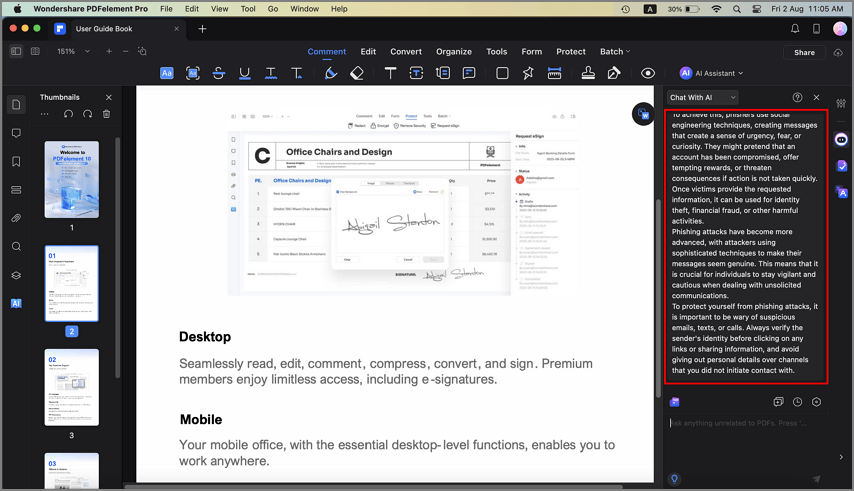Zoom in with the plus button
854x491 pixels.
point(109,51)
